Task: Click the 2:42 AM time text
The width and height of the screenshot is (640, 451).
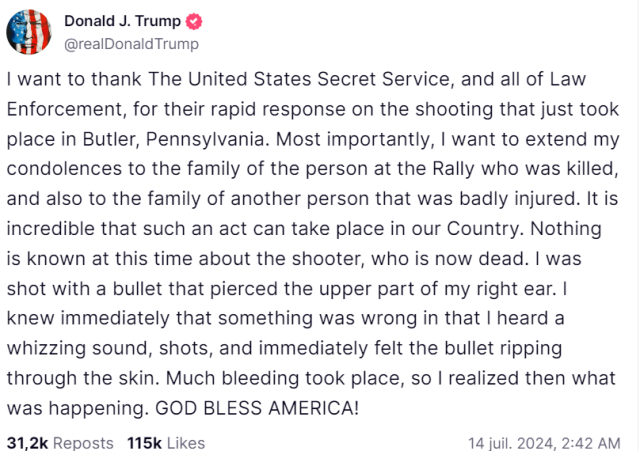Action: point(591,443)
